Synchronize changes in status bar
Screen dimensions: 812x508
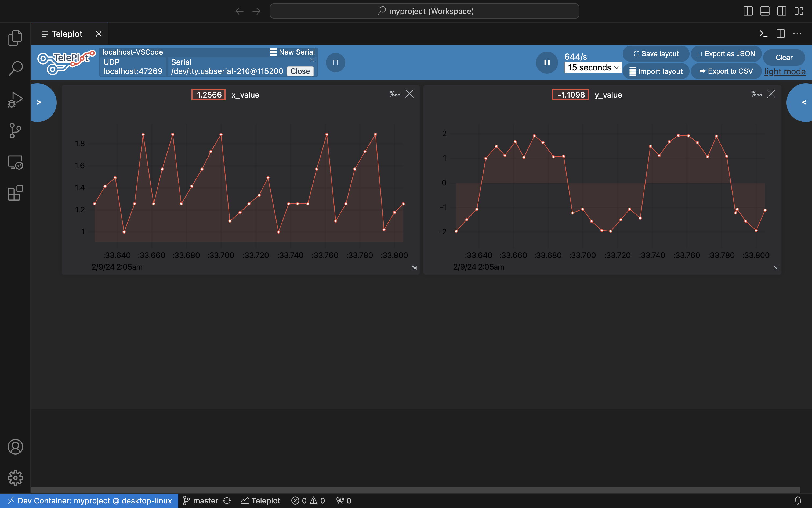227,500
